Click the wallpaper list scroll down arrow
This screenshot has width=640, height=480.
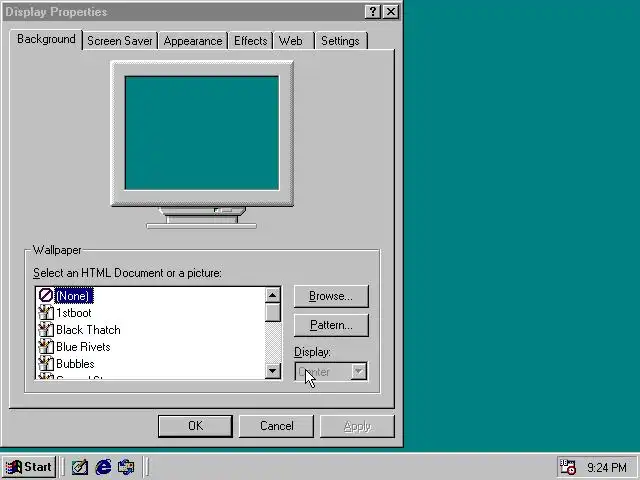[273, 371]
